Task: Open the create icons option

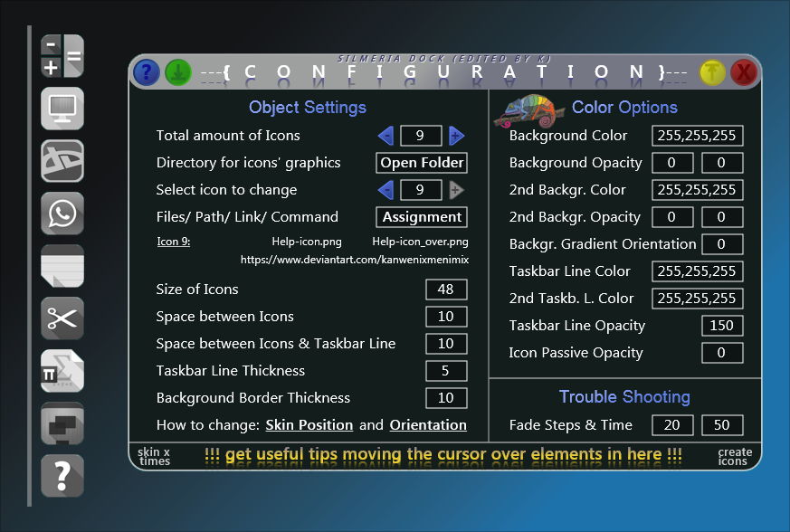Action: click(735, 458)
